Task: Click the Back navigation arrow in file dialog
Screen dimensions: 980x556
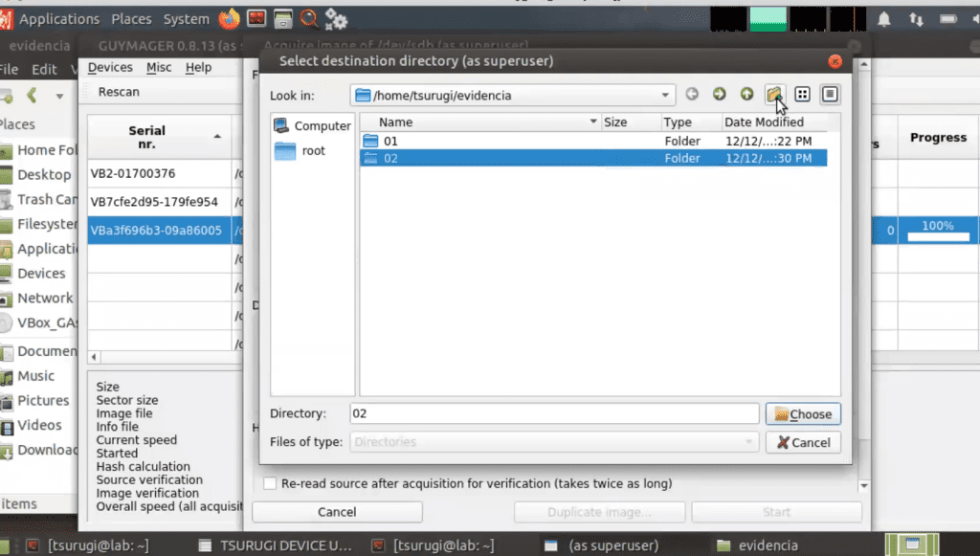Action: pos(692,95)
